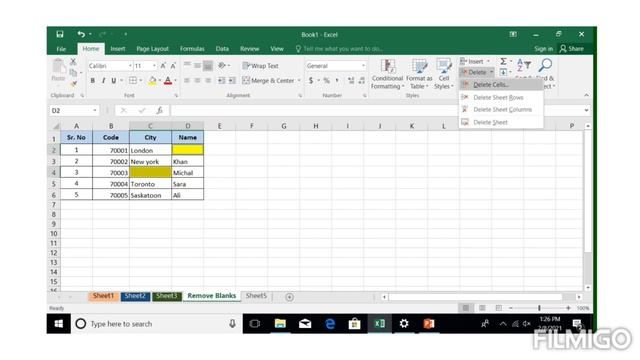
Task: Click the Paste clipboard icon
Action: (58, 67)
